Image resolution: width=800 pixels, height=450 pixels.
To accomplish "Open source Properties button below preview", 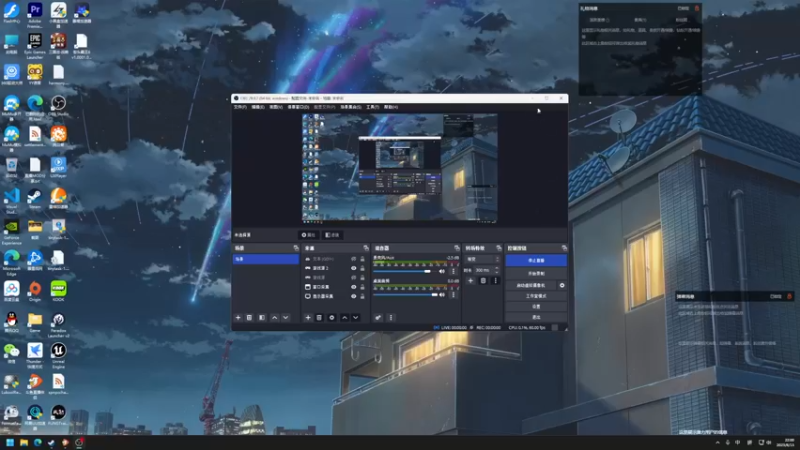I will (x=309, y=235).
